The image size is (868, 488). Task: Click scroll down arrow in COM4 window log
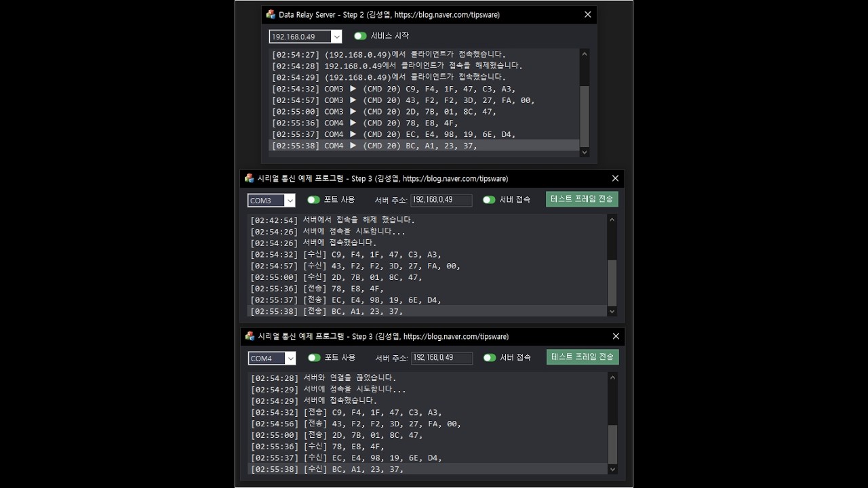(x=613, y=469)
